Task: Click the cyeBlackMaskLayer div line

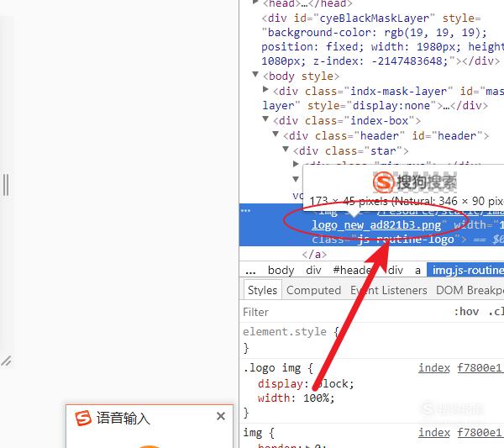Action: click(x=381, y=40)
